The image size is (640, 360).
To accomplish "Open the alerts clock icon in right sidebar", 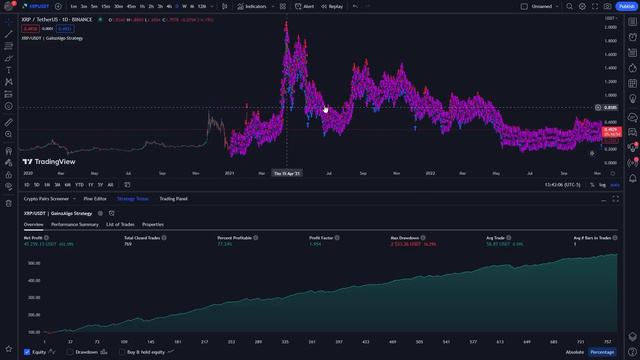I will (x=632, y=37).
